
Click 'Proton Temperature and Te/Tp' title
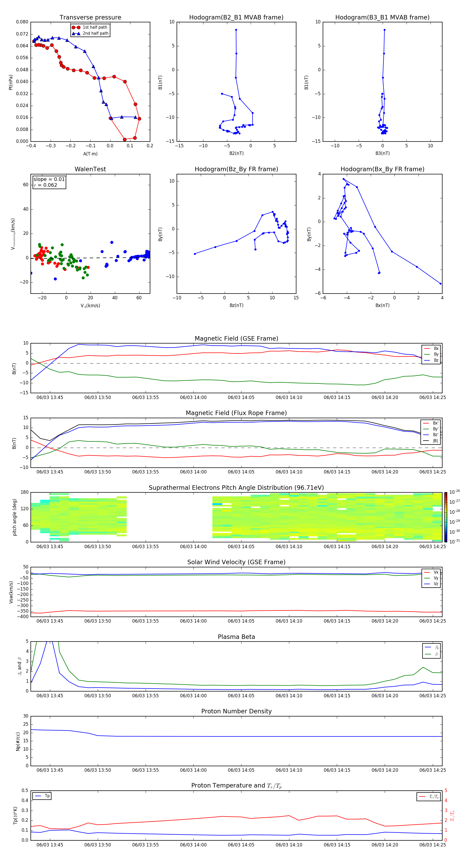[x=236, y=785]
